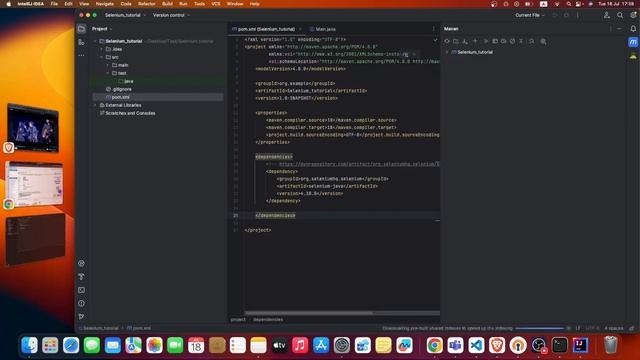Click Execute Maven Goal icon
Screen dimensions: 640x360
[495, 41]
